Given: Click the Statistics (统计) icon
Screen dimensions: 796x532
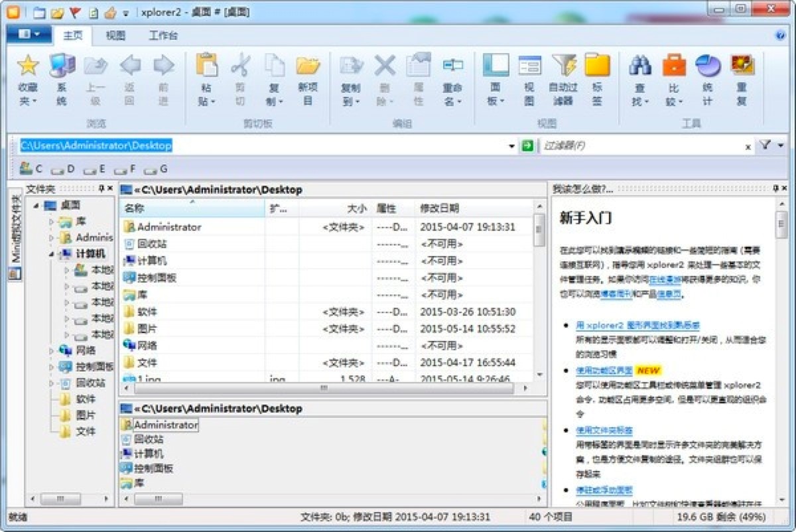Looking at the screenshot, I should coord(707,66).
